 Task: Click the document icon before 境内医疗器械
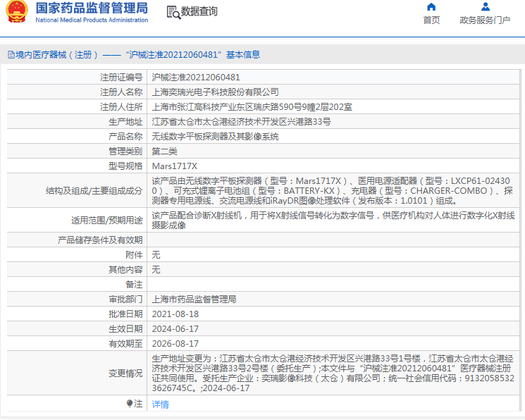11,54
